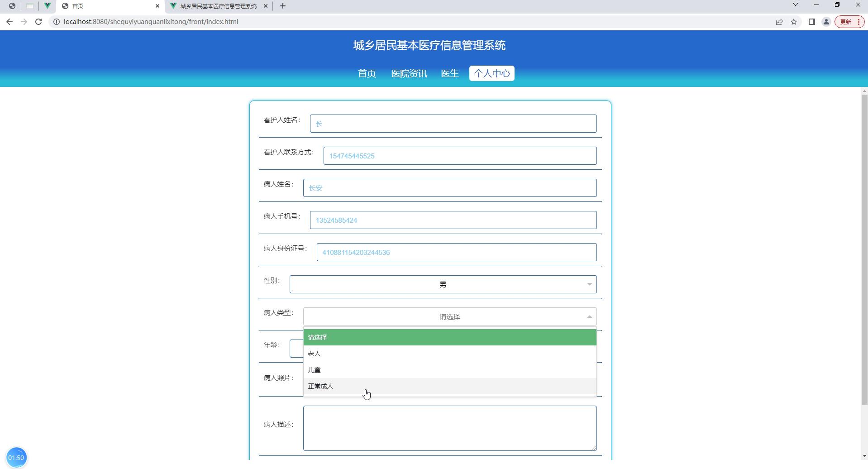This screenshot has width=868, height=469.
Task: Open the browser side panel icon
Action: click(x=811, y=21)
